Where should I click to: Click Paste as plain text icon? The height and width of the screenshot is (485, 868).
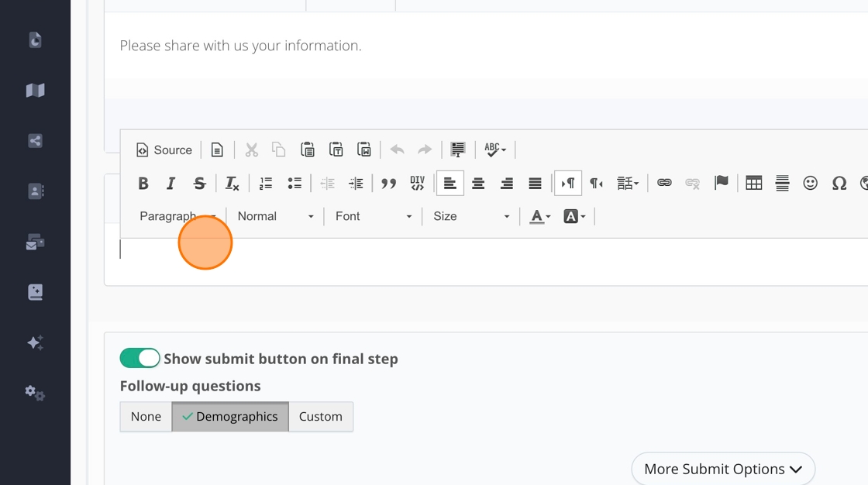tap(336, 150)
